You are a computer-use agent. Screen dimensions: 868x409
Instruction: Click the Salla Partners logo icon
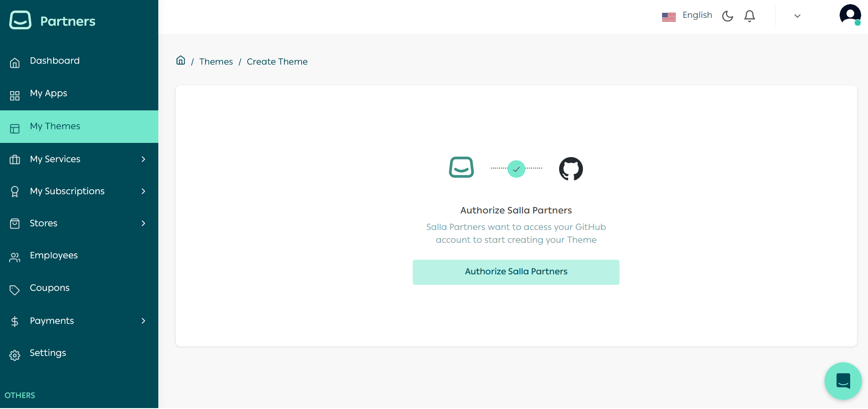[x=20, y=20]
